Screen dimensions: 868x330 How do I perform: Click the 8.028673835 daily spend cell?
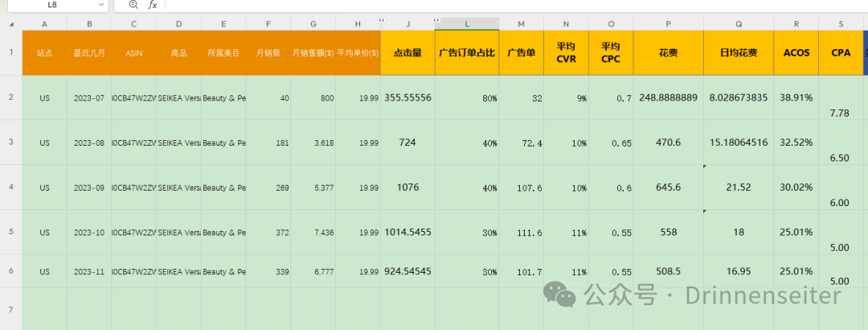[x=739, y=97]
